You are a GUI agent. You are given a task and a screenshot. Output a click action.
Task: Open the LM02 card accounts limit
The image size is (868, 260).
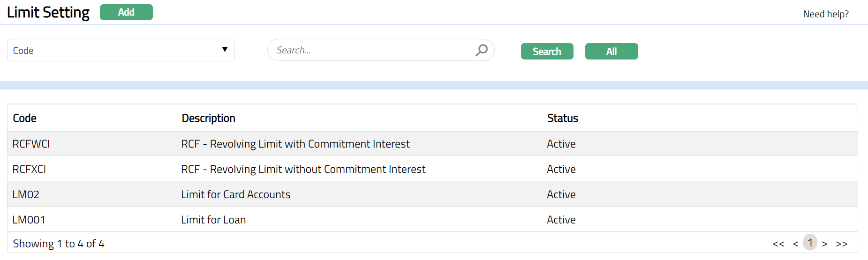(26, 194)
